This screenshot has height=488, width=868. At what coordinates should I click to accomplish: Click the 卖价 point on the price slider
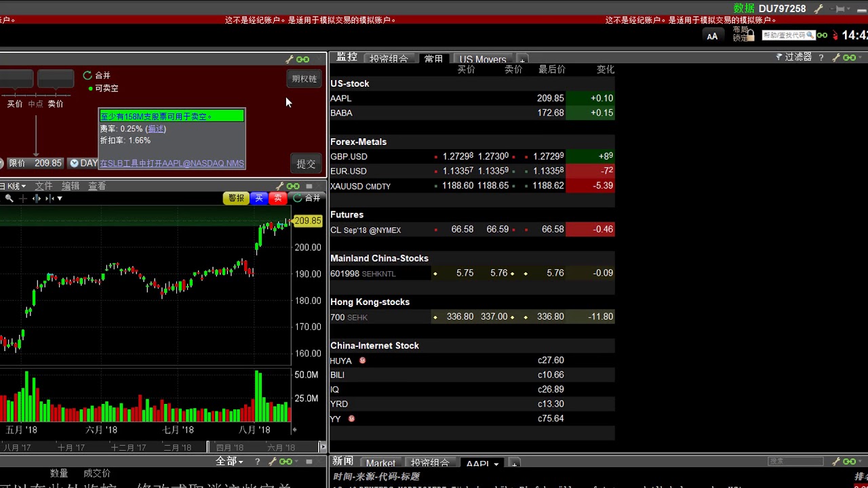point(56,104)
